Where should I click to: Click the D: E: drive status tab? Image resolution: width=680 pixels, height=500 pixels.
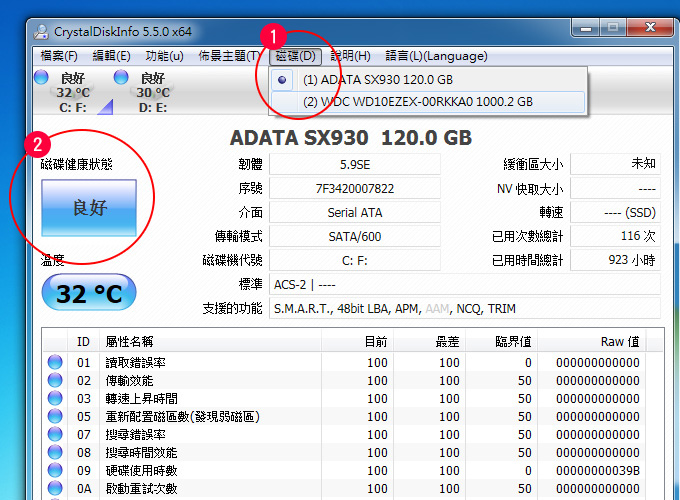click(152, 92)
